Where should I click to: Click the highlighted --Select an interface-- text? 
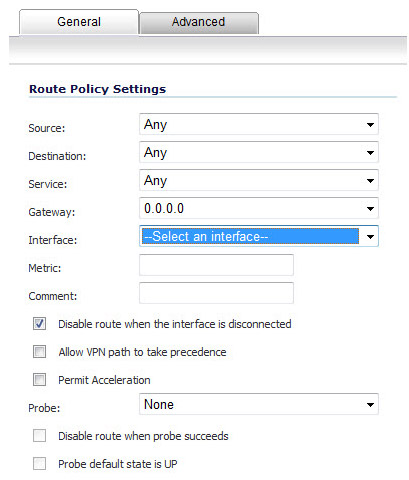pyautogui.click(x=206, y=236)
